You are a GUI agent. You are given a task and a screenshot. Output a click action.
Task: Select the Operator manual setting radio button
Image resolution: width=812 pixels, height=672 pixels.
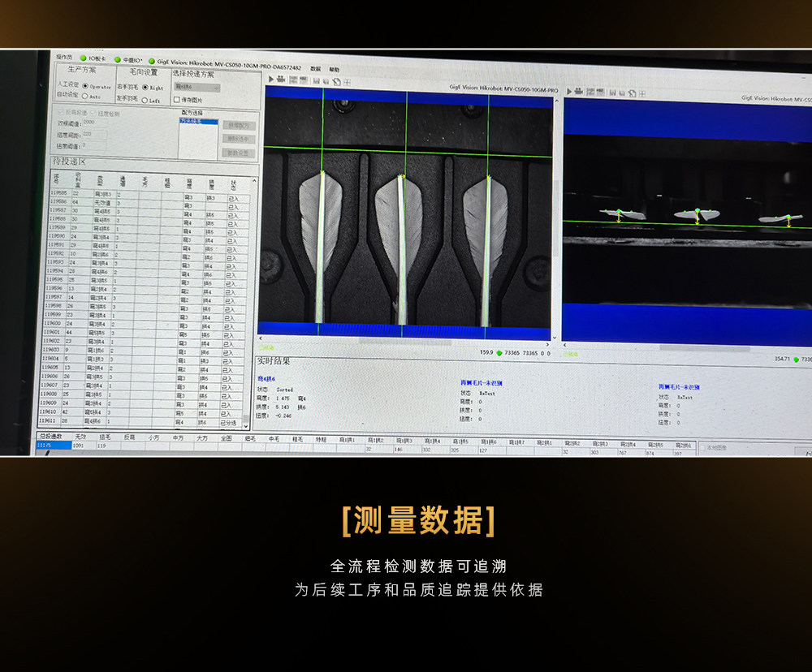pos(85,86)
